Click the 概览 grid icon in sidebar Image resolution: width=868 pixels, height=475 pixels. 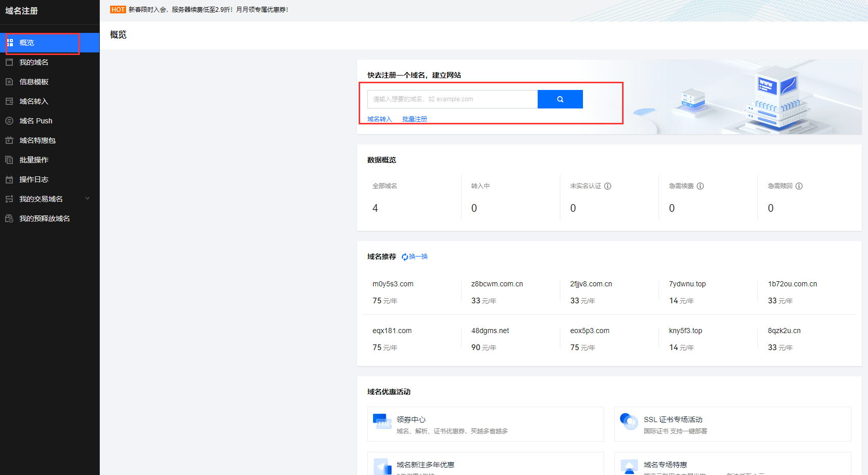click(x=10, y=43)
